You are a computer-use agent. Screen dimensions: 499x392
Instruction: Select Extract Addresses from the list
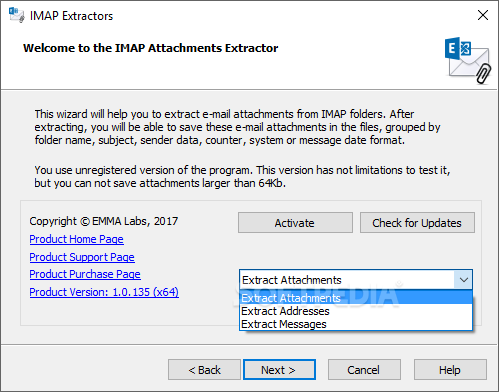tap(356, 311)
